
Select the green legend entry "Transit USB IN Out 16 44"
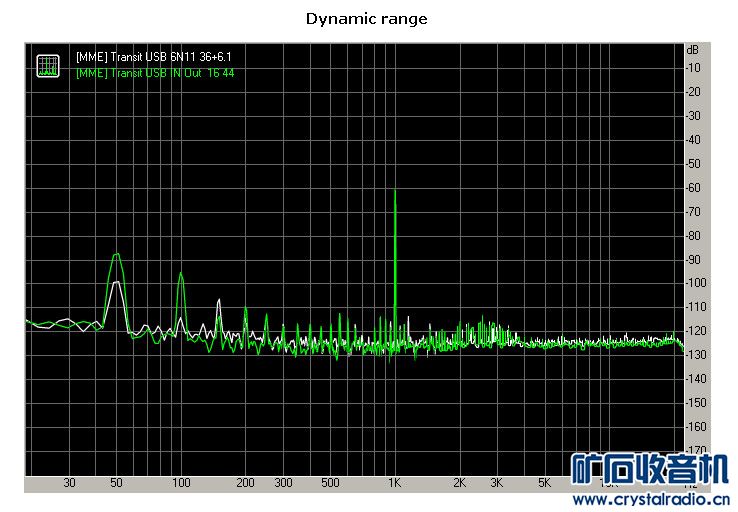[x=155, y=73]
